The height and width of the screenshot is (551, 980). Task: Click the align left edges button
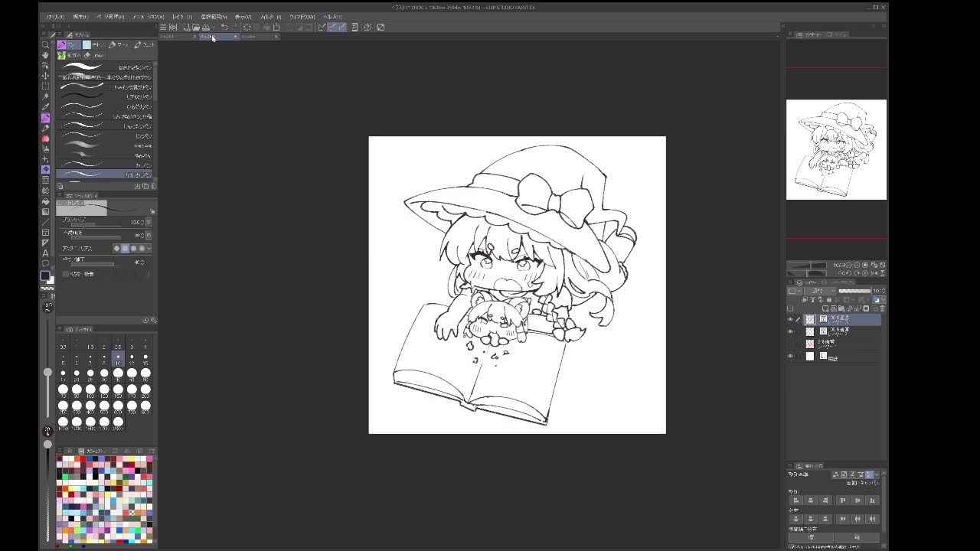coord(796,500)
